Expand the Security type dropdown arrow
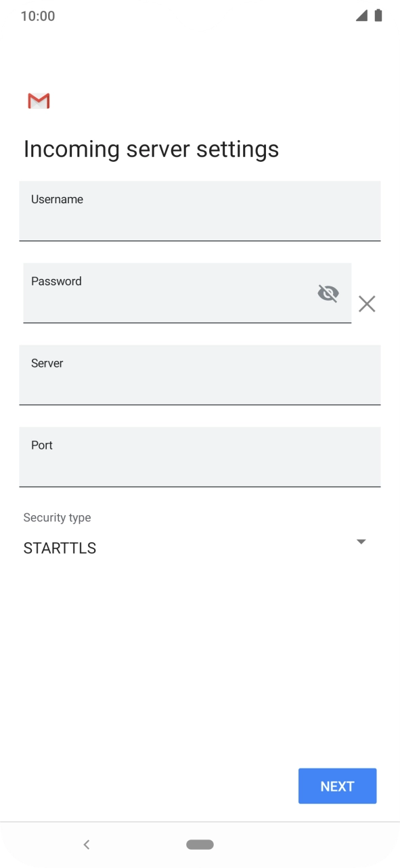This screenshot has width=400, height=868. pos(361,542)
